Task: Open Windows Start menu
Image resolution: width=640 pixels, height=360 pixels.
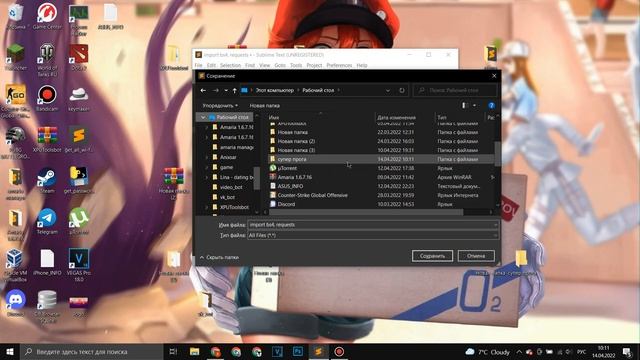Action: (10, 351)
